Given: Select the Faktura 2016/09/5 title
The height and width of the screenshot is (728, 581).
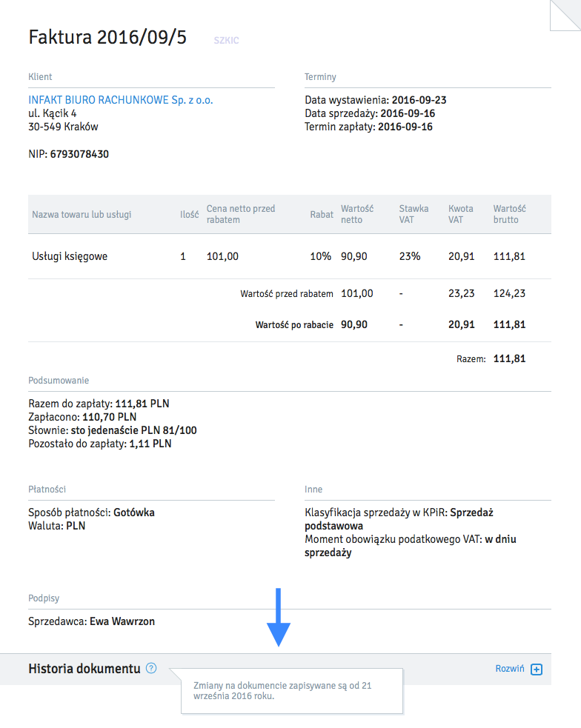Looking at the screenshot, I should [107, 38].
